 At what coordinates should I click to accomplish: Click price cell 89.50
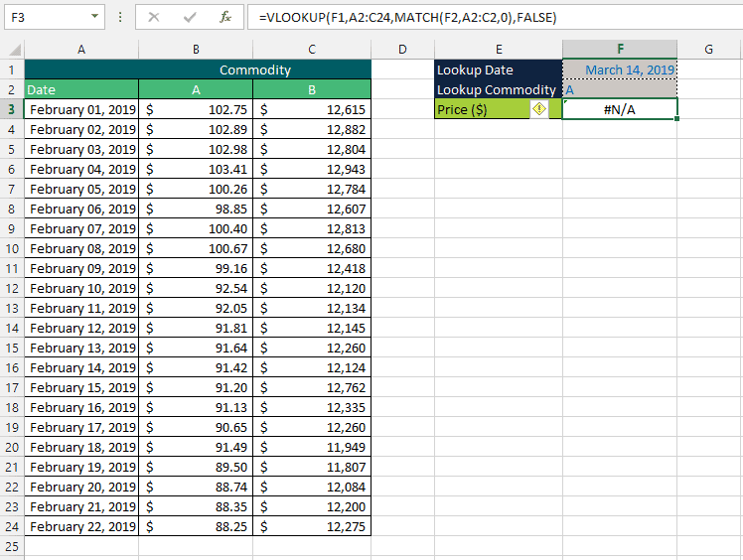point(196,467)
